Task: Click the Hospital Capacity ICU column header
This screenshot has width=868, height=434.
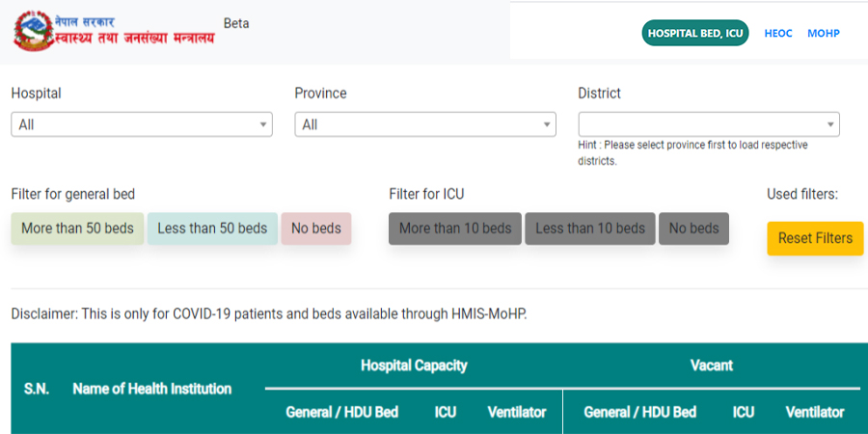Action: pyautogui.click(x=446, y=413)
